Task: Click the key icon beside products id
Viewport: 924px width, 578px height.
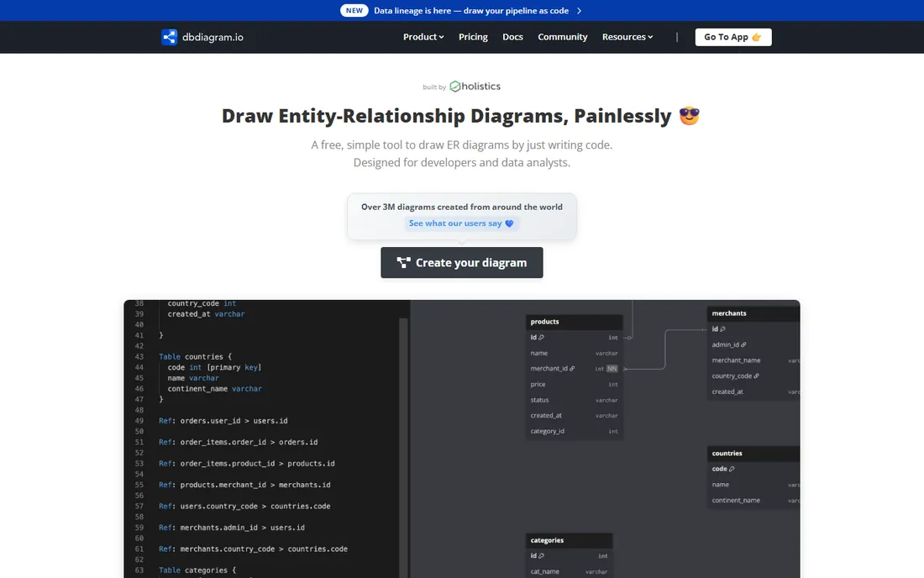Action: (542, 338)
